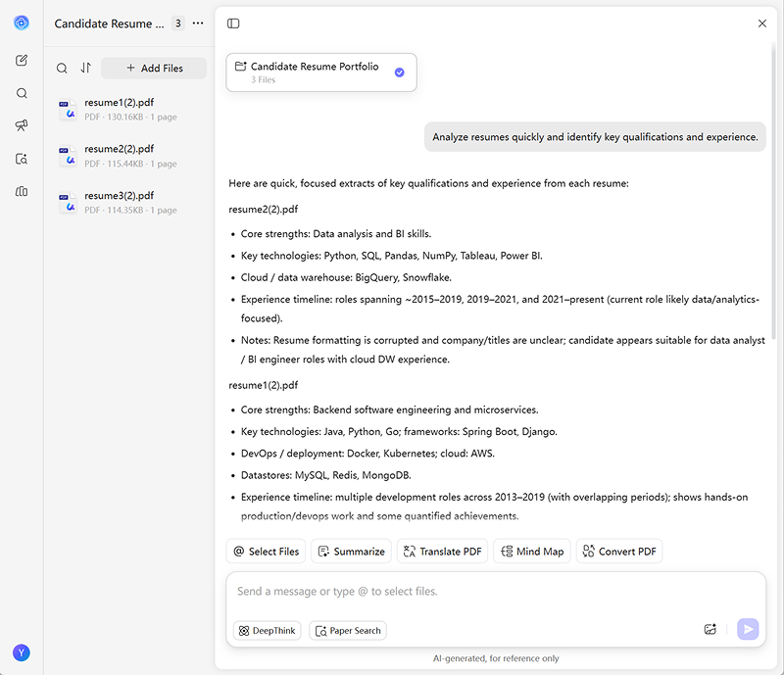Deselect the Candidate Resume Portfolio checkmark
This screenshot has width=784, height=675.
point(398,72)
